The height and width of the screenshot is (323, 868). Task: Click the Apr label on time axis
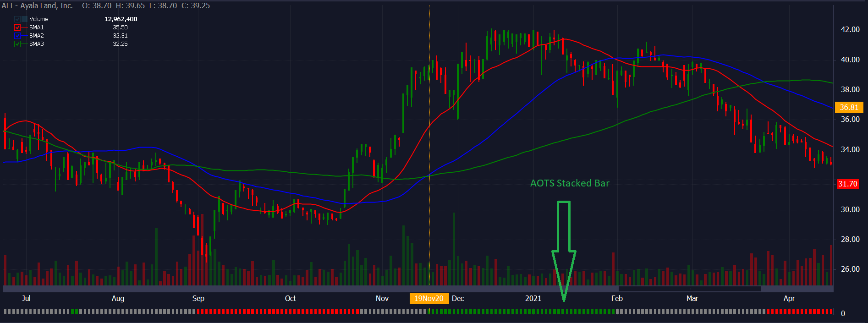pyautogui.click(x=789, y=299)
